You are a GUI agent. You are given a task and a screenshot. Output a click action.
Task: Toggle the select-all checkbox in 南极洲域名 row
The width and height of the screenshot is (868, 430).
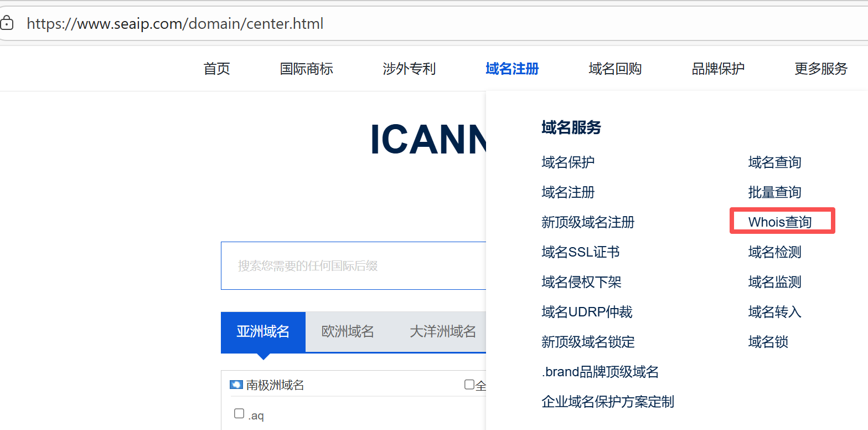coord(469,385)
